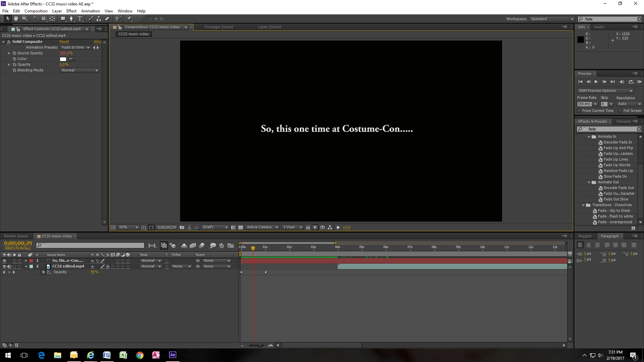Image resolution: width=644 pixels, height=362 pixels.
Task: Expand the Source Opacity property
Action: pyautogui.click(x=9, y=53)
